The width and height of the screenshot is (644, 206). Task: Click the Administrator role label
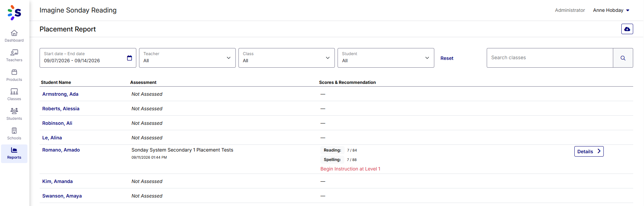tap(570, 10)
